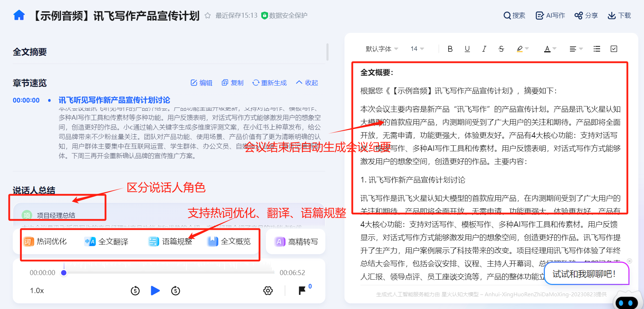The width and height of the screenshot is (644, 309).
Task: Star the document as favorite
Action: click(x=208, y=16)
